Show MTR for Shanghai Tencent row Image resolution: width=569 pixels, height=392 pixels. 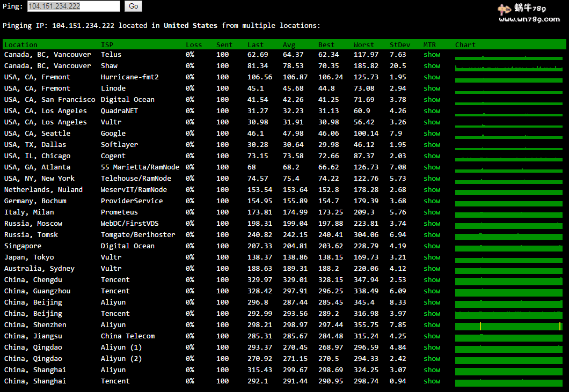[432, 381]
